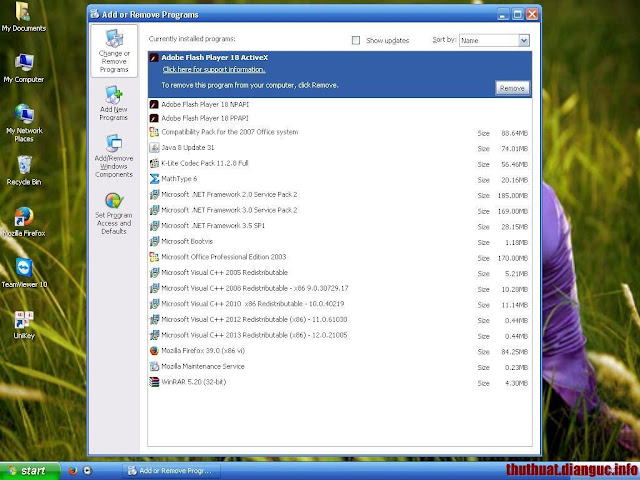Select Java 8 Update 31 entry

[x=340, y=148]
